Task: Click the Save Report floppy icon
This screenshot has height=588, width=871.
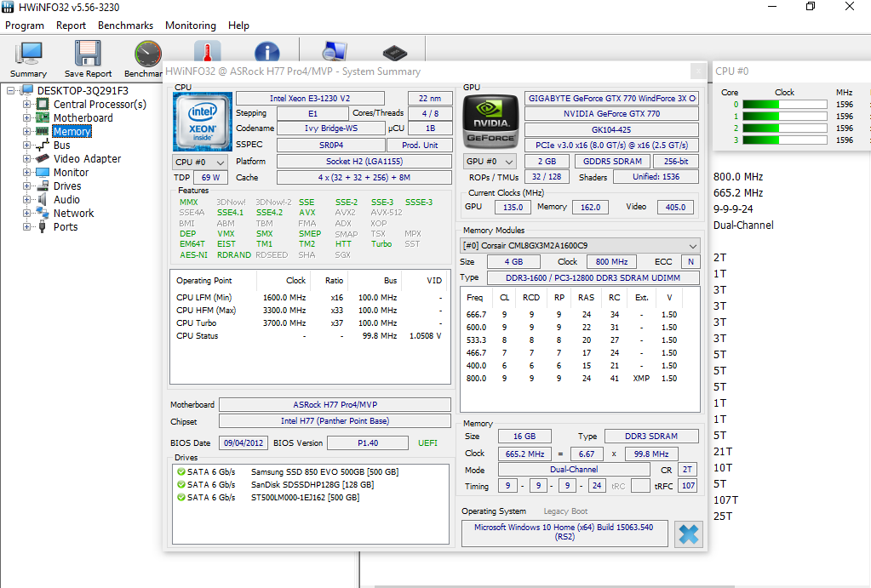Action: coord(88,54)
